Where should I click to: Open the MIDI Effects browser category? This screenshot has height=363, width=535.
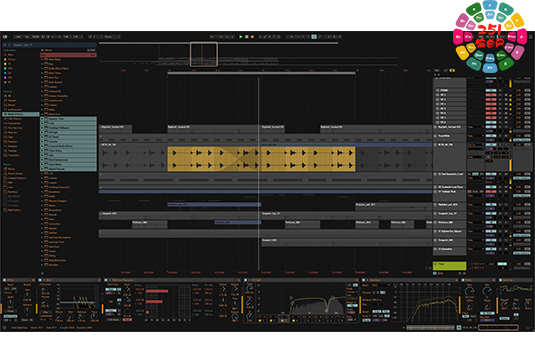pyautogui.click(x=13, y=119)
